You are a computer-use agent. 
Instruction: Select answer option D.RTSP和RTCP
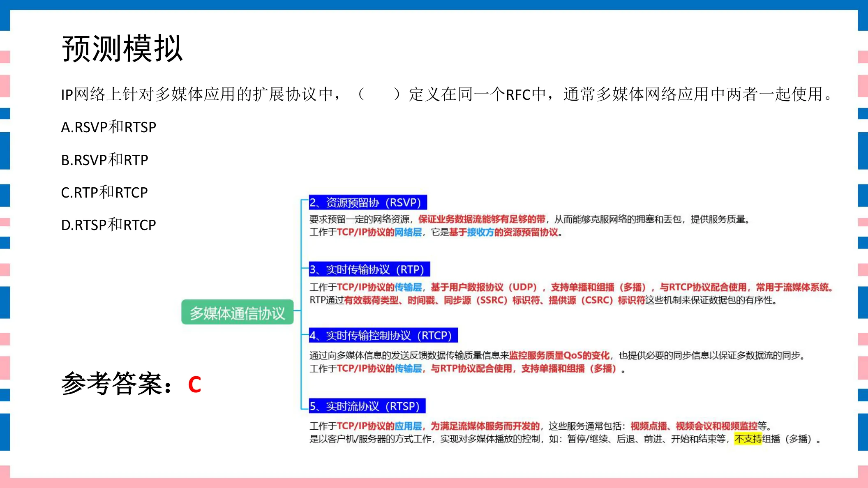click(x=108, y=225)
